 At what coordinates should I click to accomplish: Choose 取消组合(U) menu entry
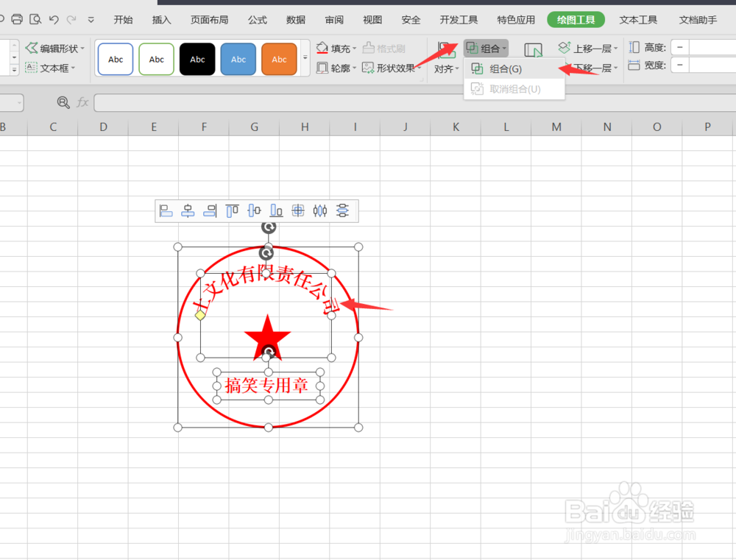click(x=514, y=89)
